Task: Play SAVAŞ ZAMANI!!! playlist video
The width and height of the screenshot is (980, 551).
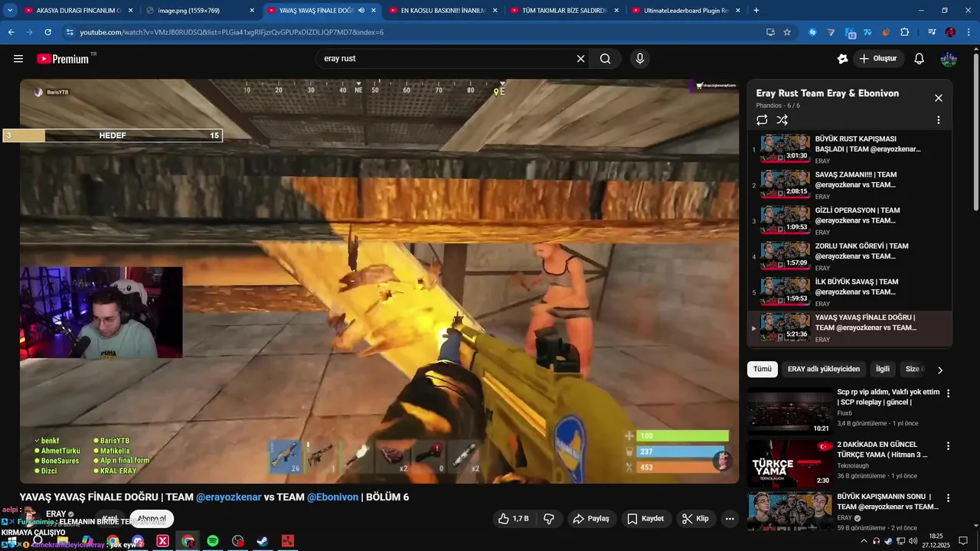Action: (x=850, y=184)
